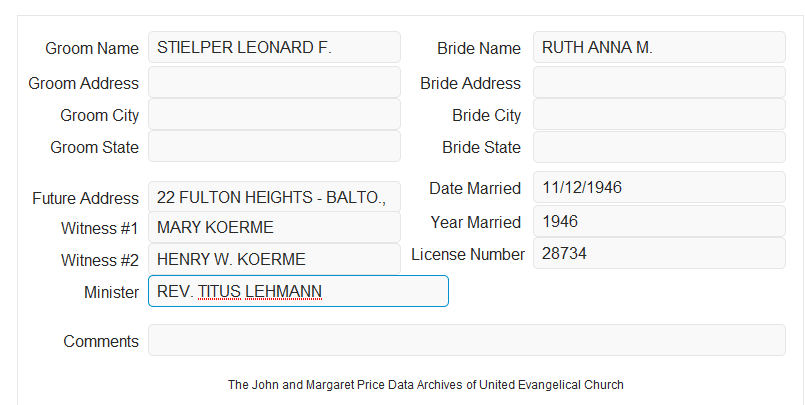Click the Minister label
This screenshot has width=805, height=405.
(111, 292)
